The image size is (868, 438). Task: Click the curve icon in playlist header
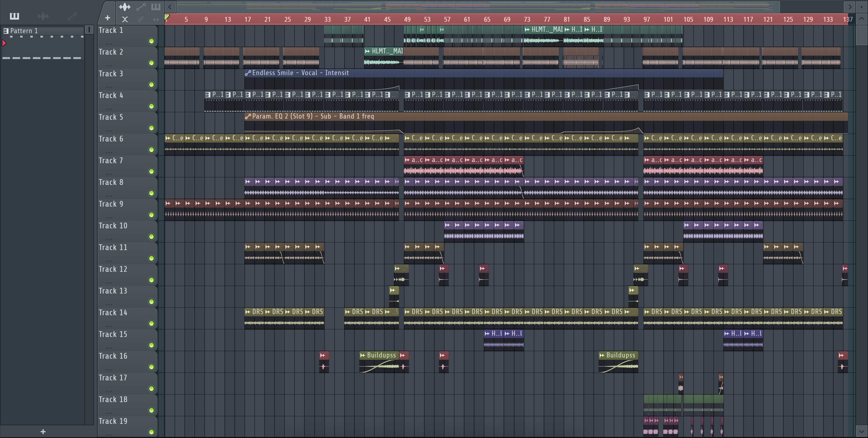[x=141, y=19]
